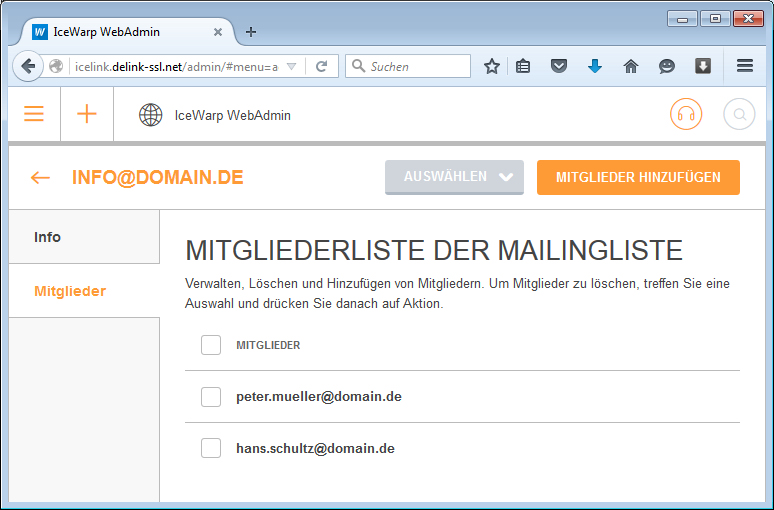Open a new browser tab
The image size is (774, 510).
[251, 31]
